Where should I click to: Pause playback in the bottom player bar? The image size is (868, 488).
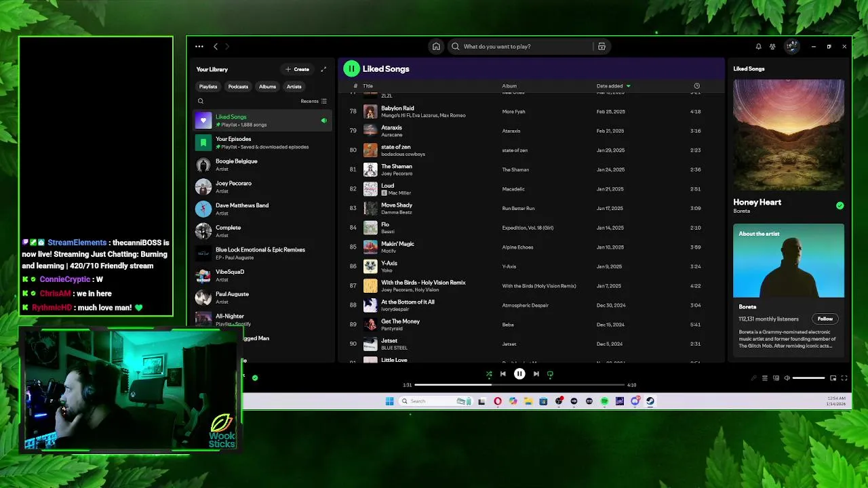[x=519, y=373]
